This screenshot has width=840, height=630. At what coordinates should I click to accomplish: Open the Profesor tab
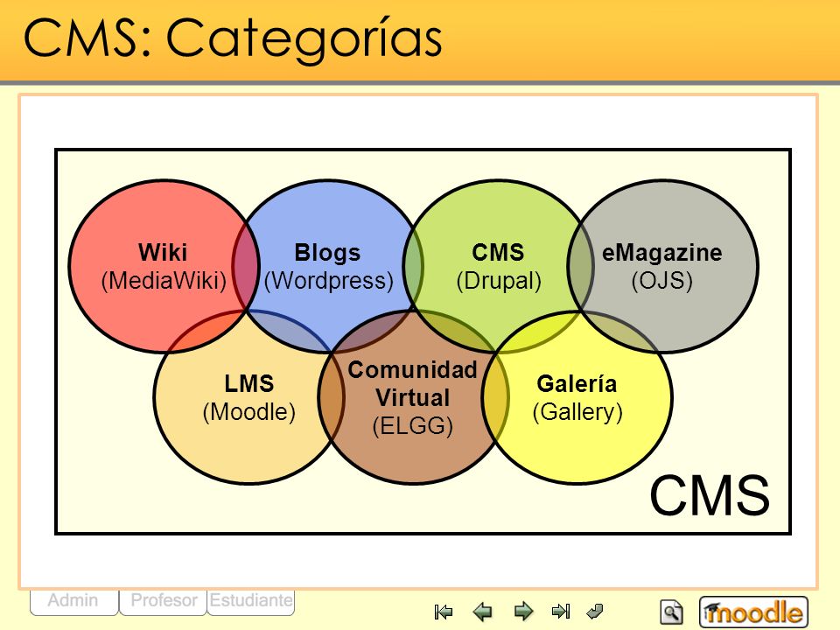point(164,602)
